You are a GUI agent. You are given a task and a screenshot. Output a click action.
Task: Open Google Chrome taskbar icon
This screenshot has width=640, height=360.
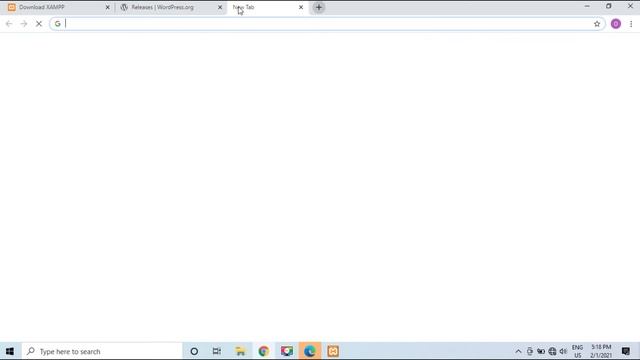click(264, 351)
